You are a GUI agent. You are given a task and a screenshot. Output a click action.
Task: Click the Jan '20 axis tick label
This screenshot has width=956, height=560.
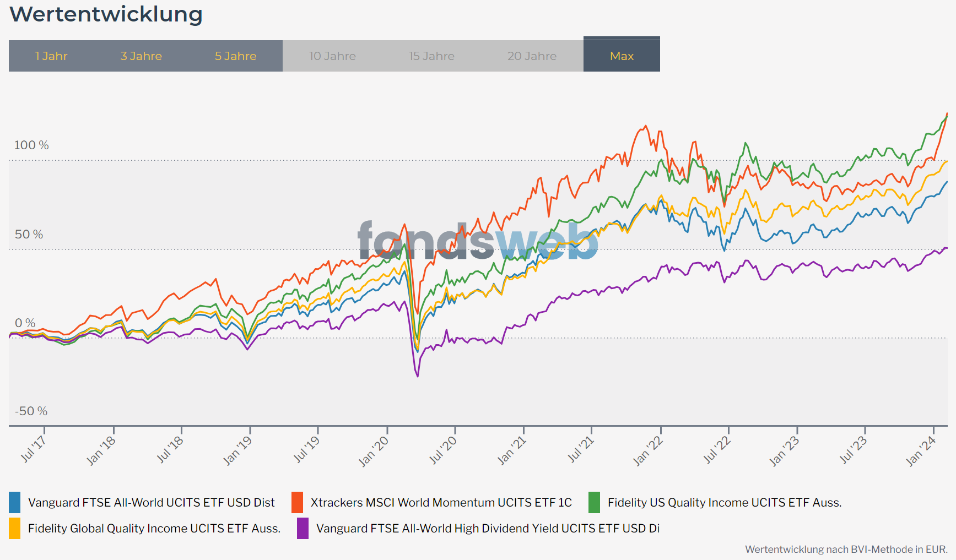[x=374, y=451]
